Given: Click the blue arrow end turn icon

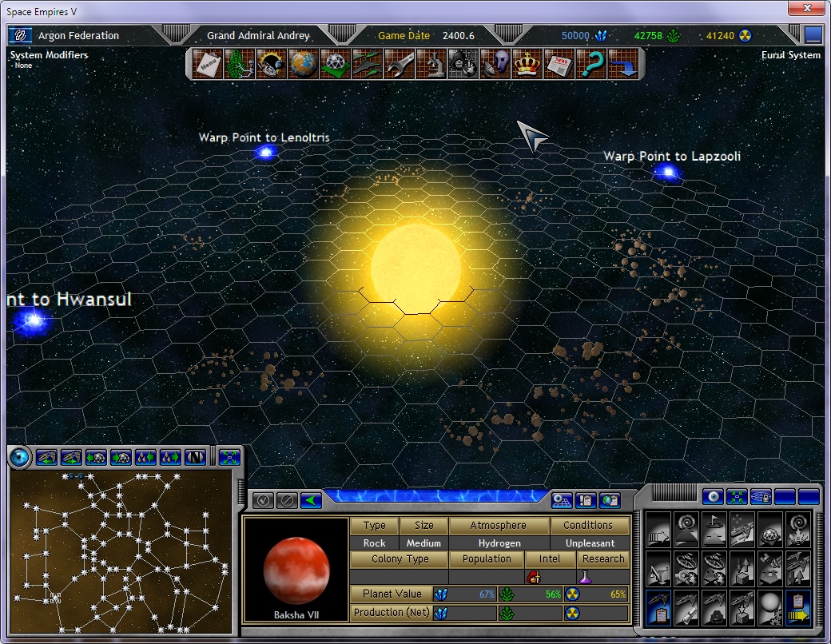Looking at the screenshot, I should click(x=622, y=64).
